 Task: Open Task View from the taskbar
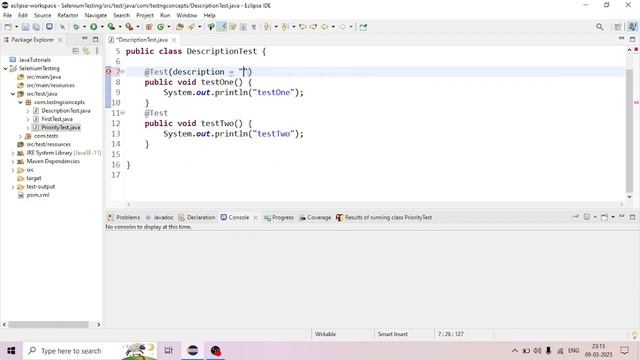169,351
